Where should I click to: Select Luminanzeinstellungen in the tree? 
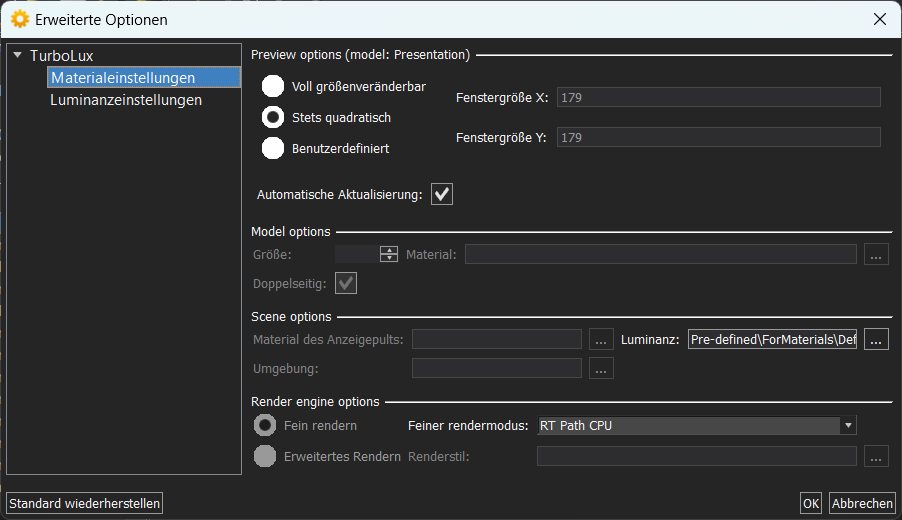[126, 100]
